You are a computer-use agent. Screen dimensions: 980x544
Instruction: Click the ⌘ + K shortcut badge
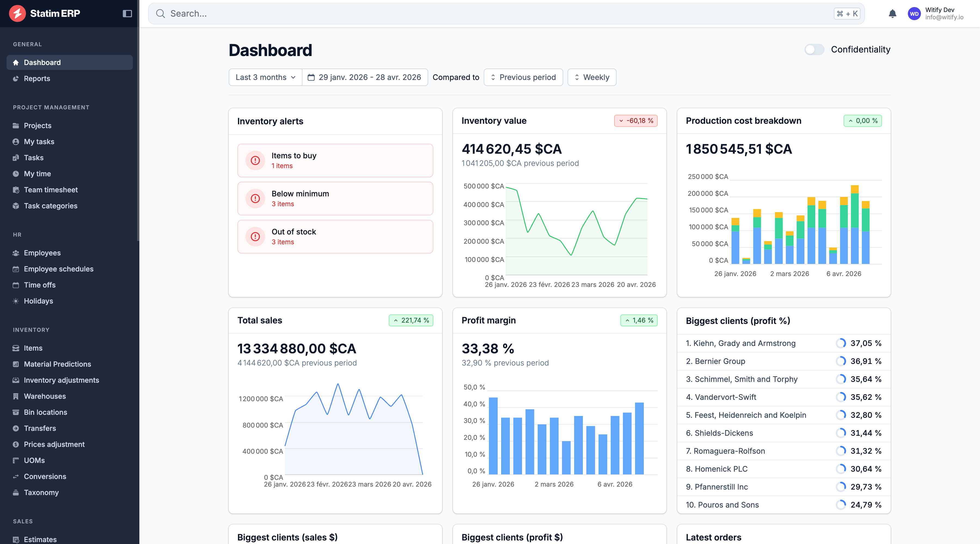point(847,14)
